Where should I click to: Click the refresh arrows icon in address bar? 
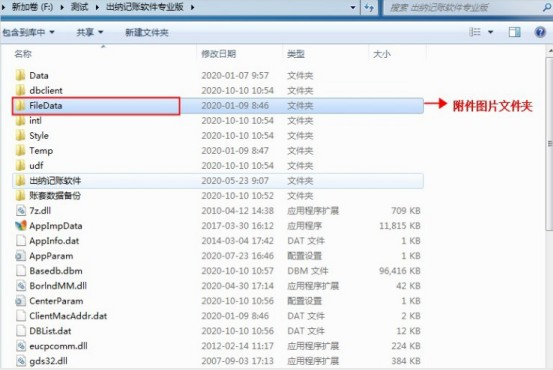tap(369, 7)
